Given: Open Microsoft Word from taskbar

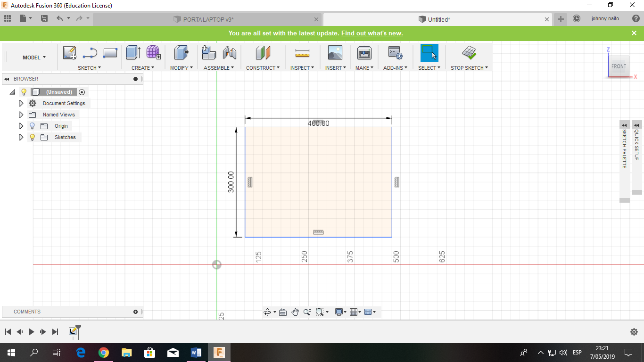Looking at the screenshot, I should coord(196,352).
